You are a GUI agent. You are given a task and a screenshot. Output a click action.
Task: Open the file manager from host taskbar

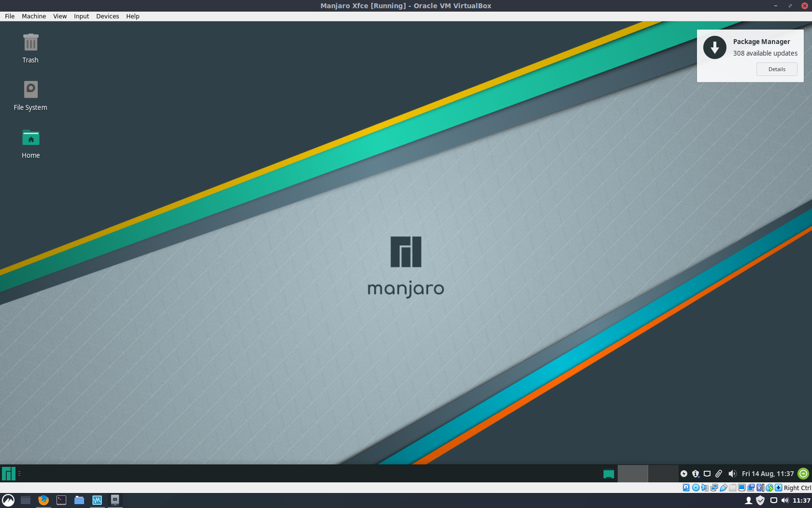click(79, 500)
